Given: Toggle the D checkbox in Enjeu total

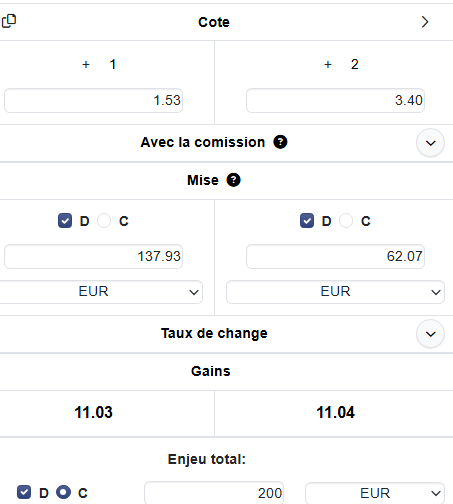Looking at the screenshot, I should click(24, 492).
